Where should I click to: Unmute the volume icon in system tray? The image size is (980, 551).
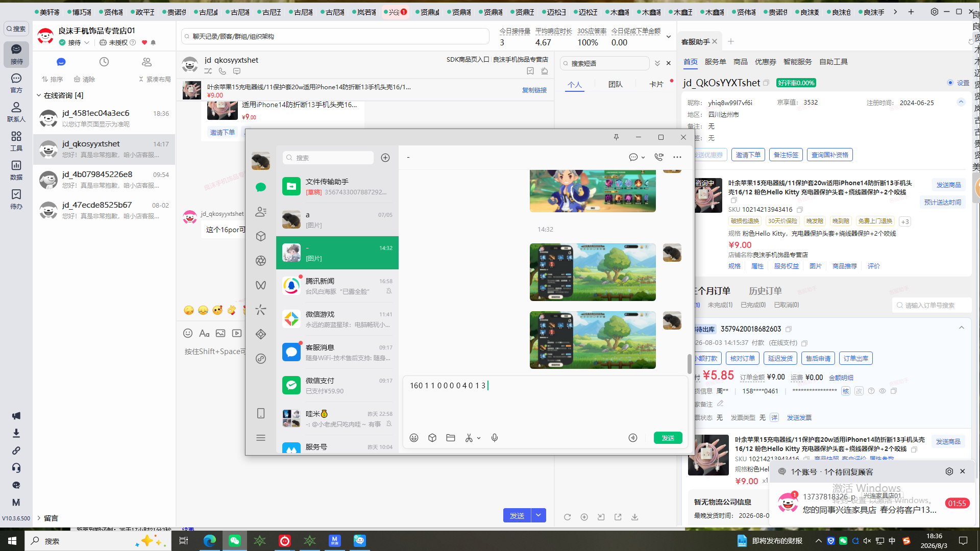click(x=867, y=541)
